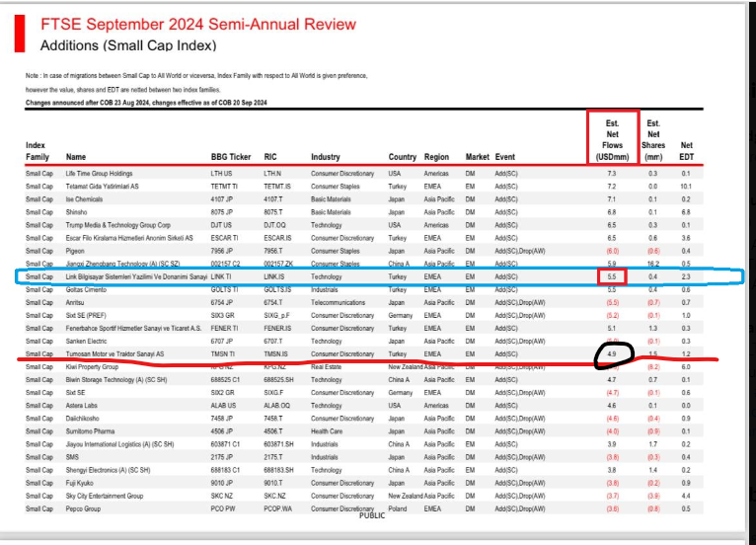Click the 'RIC' column header

(x=270, y=157)
